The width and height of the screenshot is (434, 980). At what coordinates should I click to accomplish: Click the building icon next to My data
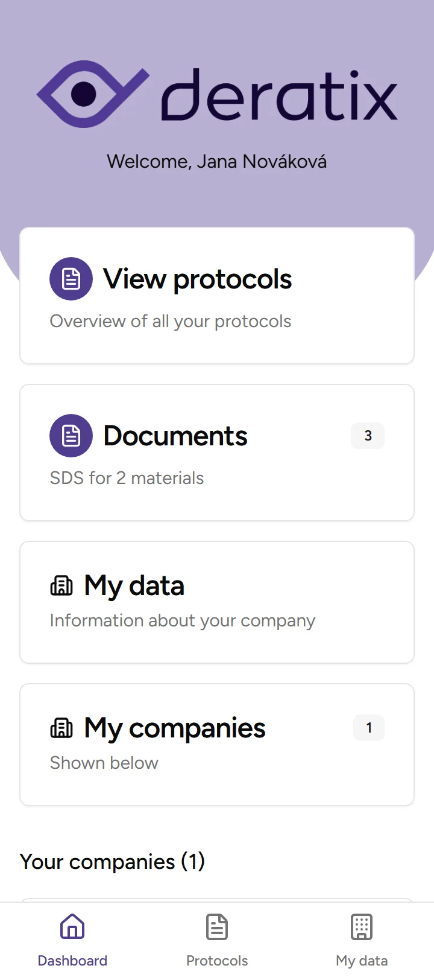(61, 585)
